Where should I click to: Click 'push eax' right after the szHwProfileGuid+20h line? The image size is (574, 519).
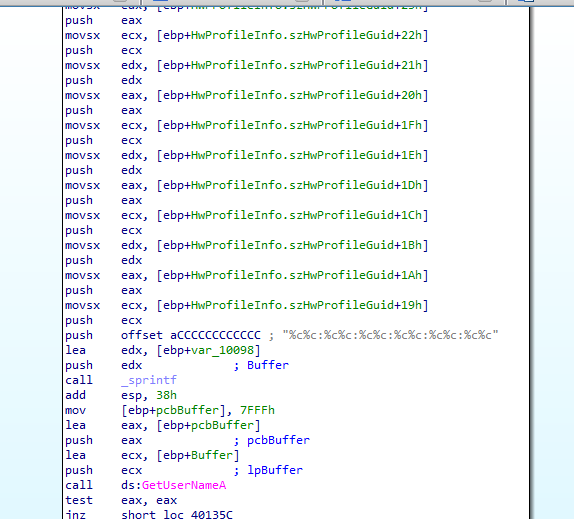pos(104,111)
